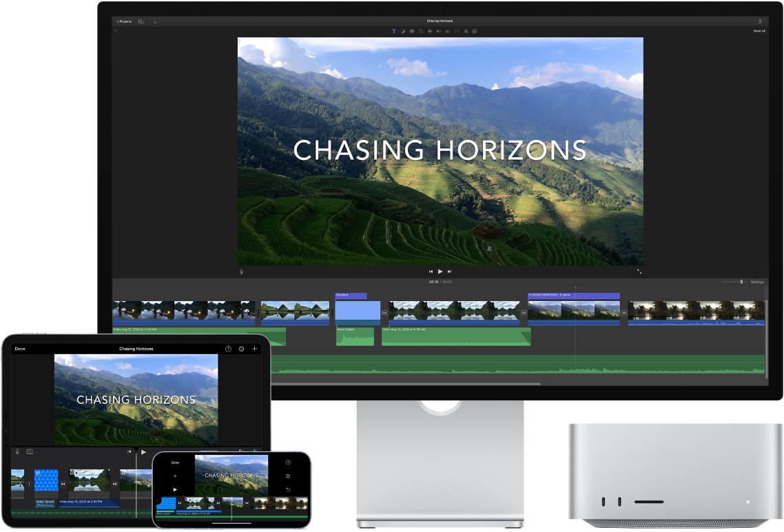Tap the camera icon on the iPad
The image size is (784, 532).
pyautogui.click(x=30, y=451)
